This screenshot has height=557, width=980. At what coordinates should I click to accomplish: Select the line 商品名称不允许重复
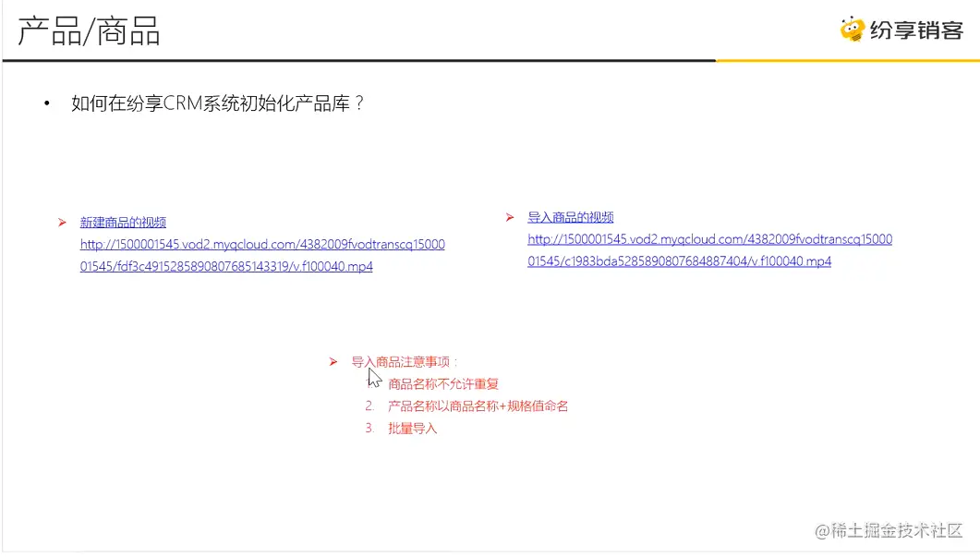[443, 383]
